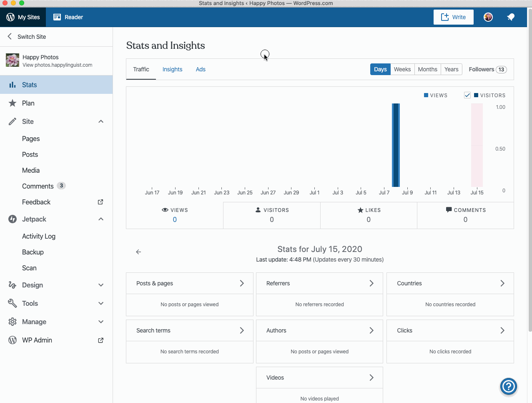Click the Tools wrench icon

click(x=13, y=303)
